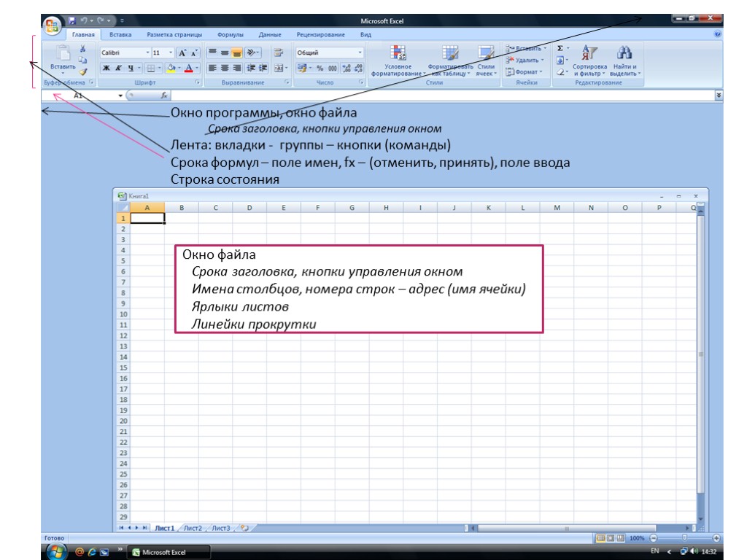Click the fx insert function button
The image size is (747, 560).
(x=164, y=96)
